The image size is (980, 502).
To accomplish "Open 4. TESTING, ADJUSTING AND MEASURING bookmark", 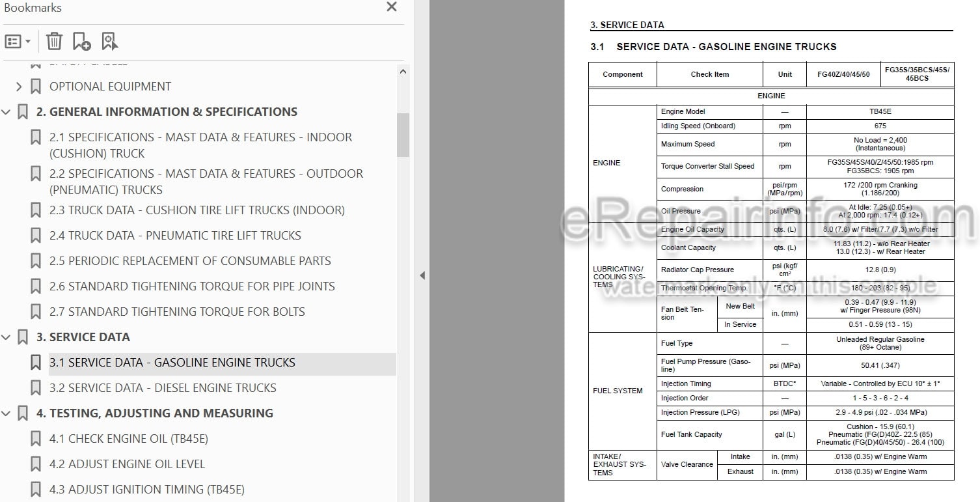I will 155,413.
